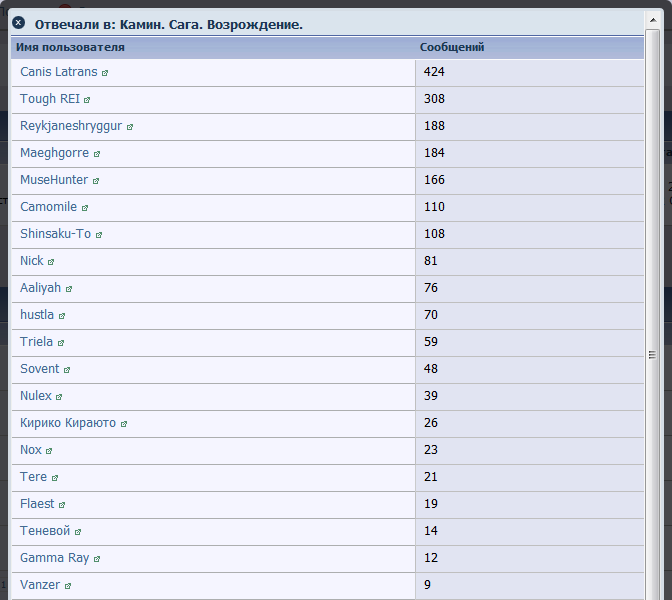Image resolution: width=672 pixels, height=600 pixels.
Task: Open external icon next to Gamma Ray
Action: 97,559
